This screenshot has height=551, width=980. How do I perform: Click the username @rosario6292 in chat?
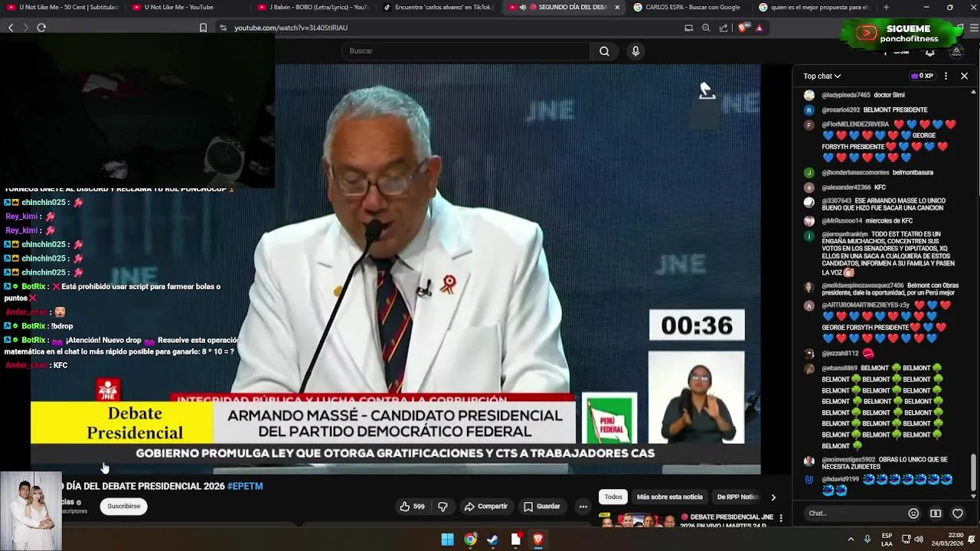click(x=841, y=110)
